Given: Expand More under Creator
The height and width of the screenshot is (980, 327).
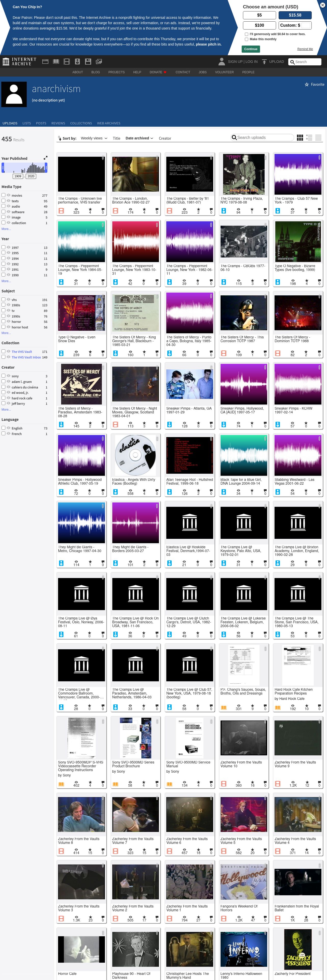Looking at the screenshot, I should click(6, 410).
